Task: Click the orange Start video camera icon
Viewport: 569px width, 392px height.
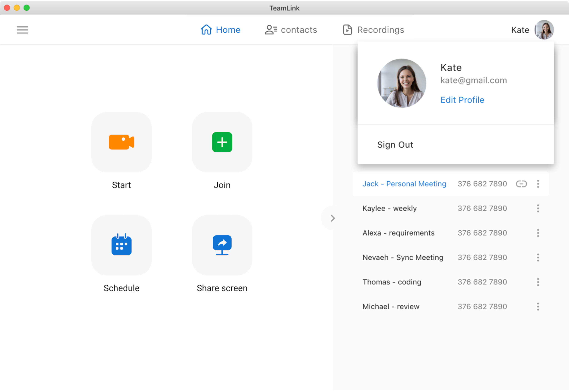Action: [x=121, y=142]
